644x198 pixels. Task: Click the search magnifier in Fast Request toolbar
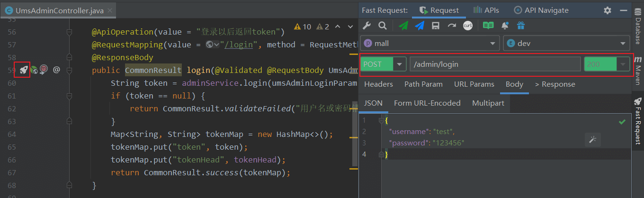(382, 26)
